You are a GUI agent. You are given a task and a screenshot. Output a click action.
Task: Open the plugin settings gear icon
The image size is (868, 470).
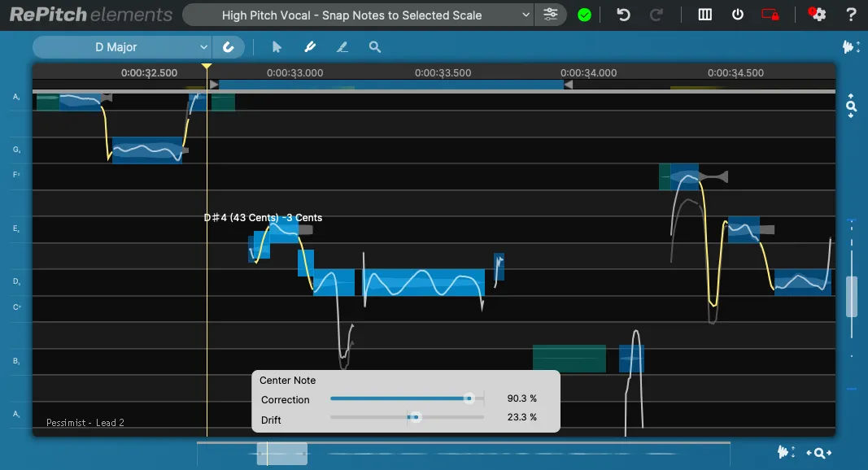(818, 14)
